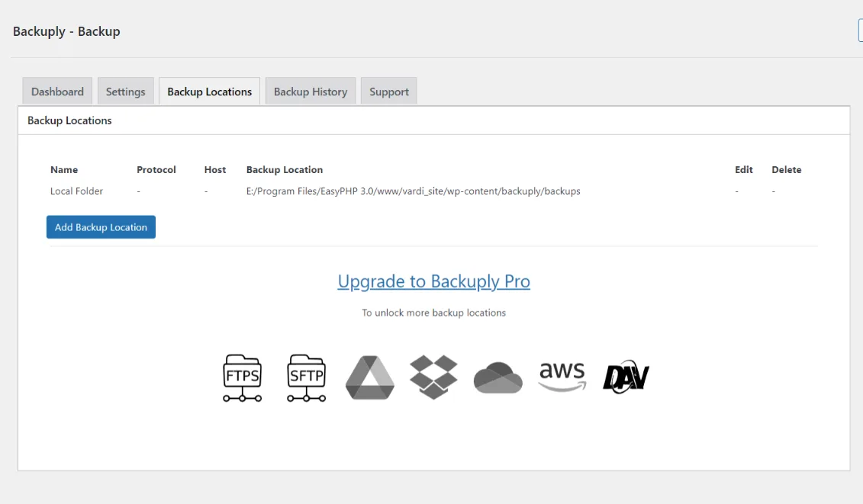This screenshot has height=504, width=863.
Task: Click the Protocol column header
Action: pyautogui.click(x=156, y=169)
